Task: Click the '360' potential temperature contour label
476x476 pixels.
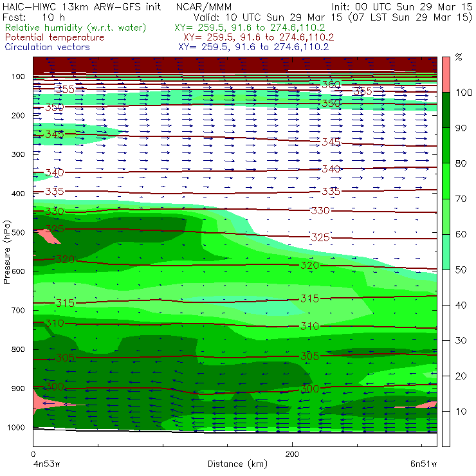Action: pyautogui.click(x=331, y=84)
